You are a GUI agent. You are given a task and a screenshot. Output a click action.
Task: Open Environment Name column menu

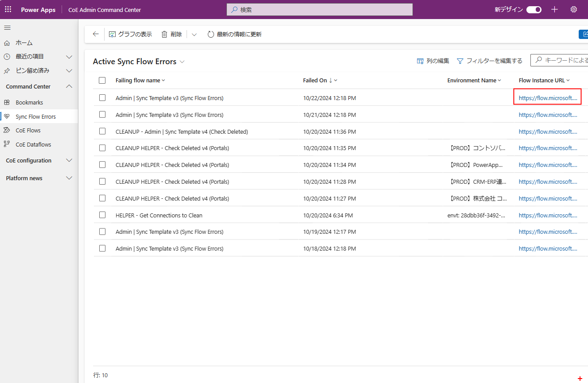click(x=474, y=80)
